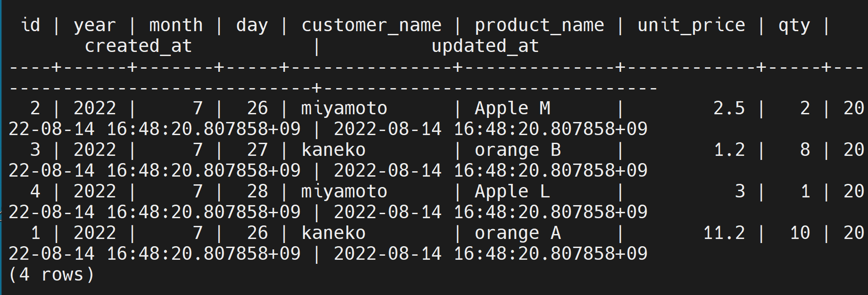Click product name 'Apple M'

[x=512, y=108]
